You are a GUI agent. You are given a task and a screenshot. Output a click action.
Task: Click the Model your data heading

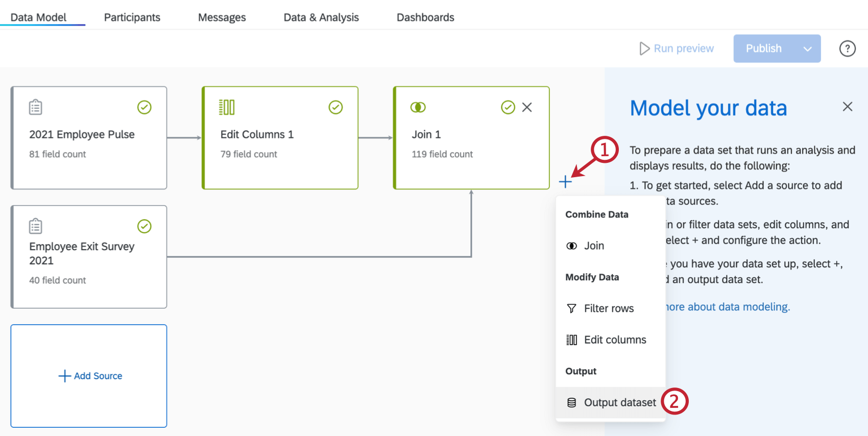click(x=709, y=108)
